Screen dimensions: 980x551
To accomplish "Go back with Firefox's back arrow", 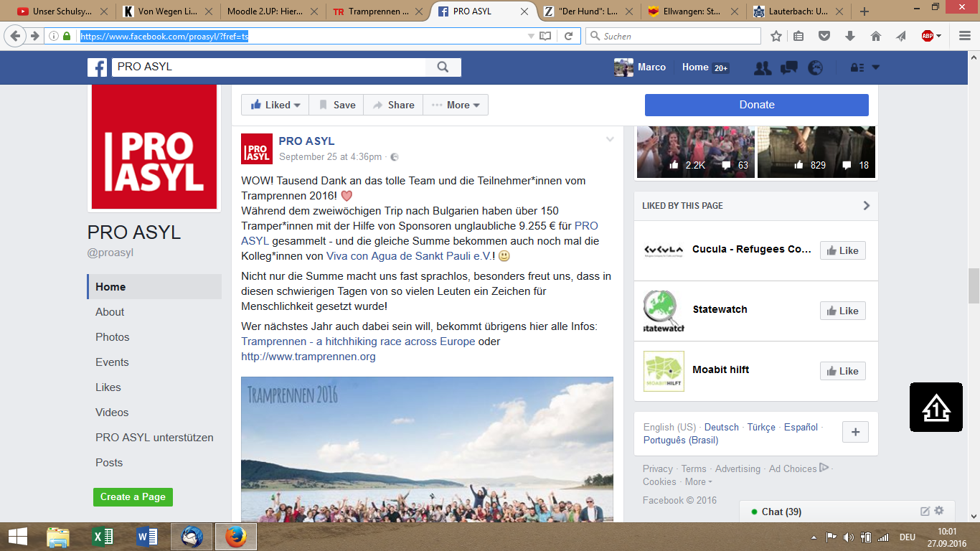I will coord(15,36).
